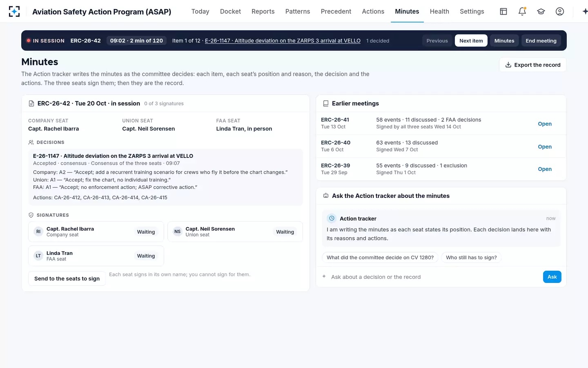Click the Previous button in session bar

pyautogui.click(x=437, y=40)
